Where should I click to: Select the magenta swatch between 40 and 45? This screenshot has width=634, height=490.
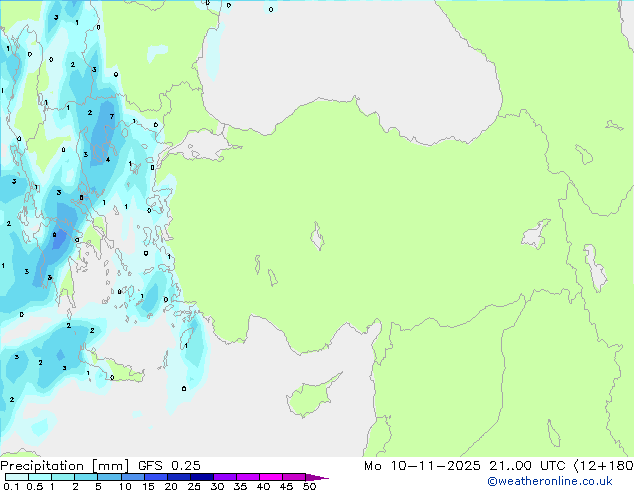tap(271, 477)
